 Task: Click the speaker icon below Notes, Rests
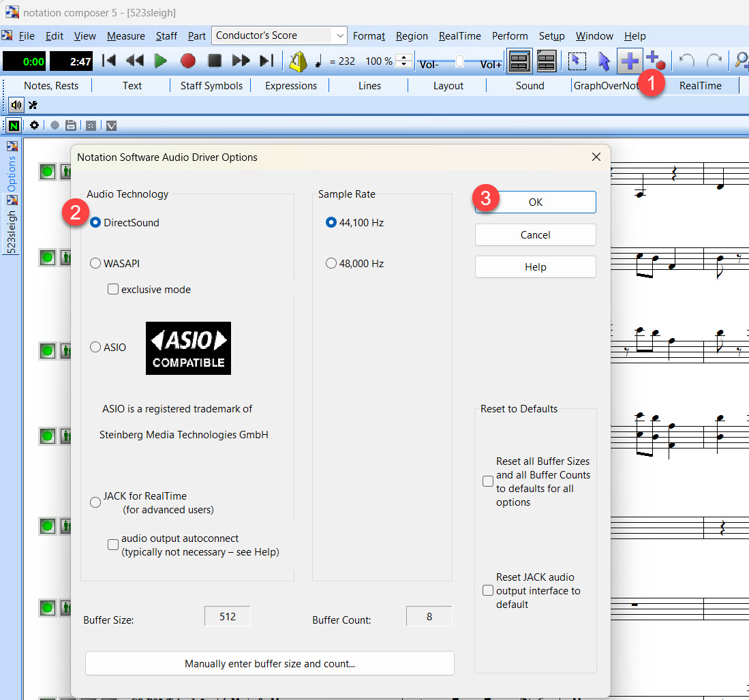pyautogui.click(x=16, y=105)
